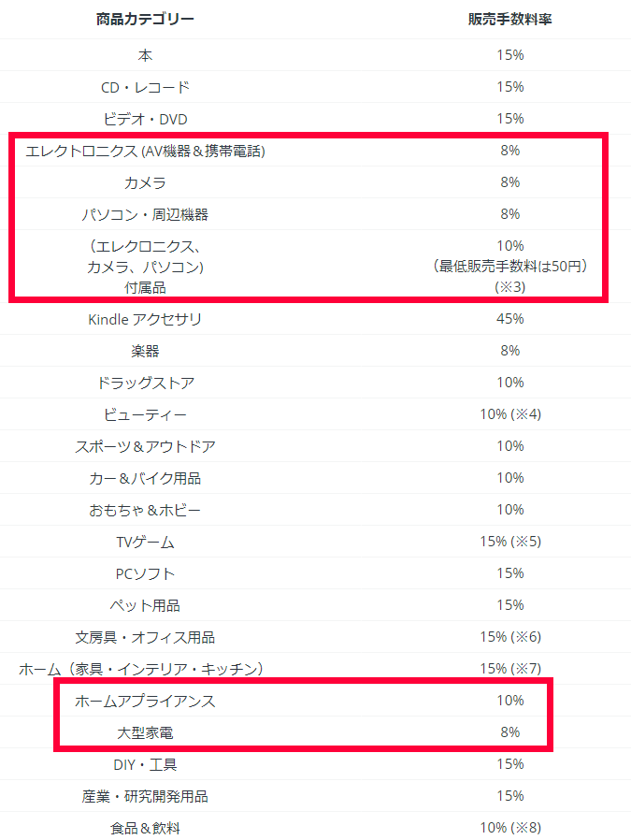631x840 pixels.
Task: Click the 45% fee for Kindle アクセサリ
Action: point(509,319)
